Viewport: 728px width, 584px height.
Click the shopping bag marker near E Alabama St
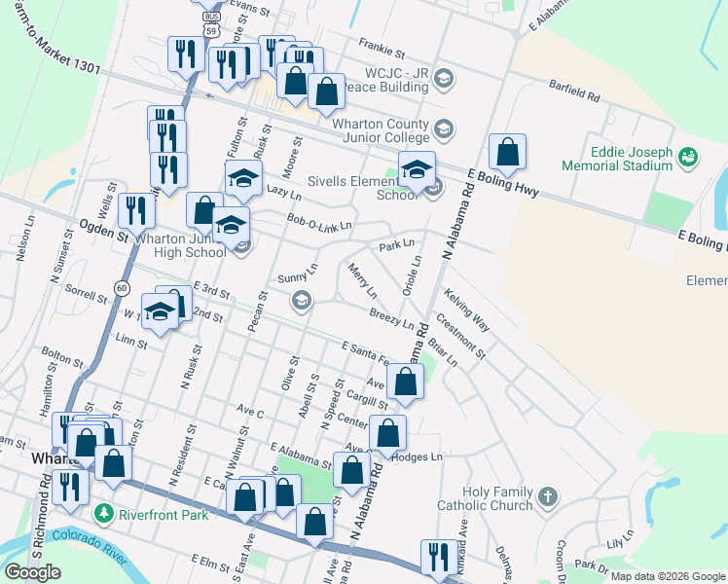point(352,470)
